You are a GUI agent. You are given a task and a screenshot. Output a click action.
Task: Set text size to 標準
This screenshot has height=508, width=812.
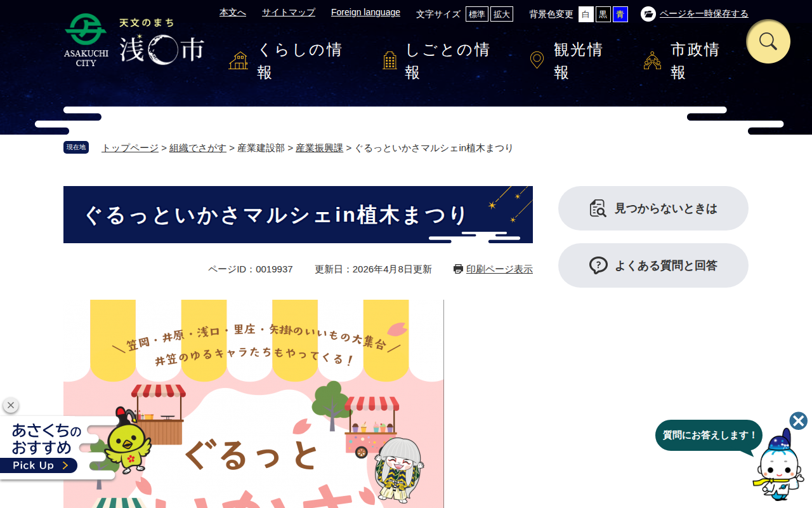(x=477, y=14)
